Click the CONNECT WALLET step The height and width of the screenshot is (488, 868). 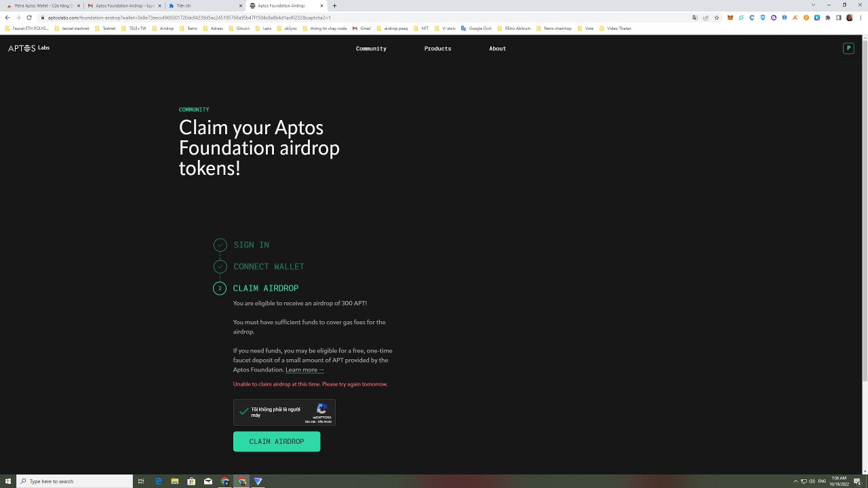point(269,266)
